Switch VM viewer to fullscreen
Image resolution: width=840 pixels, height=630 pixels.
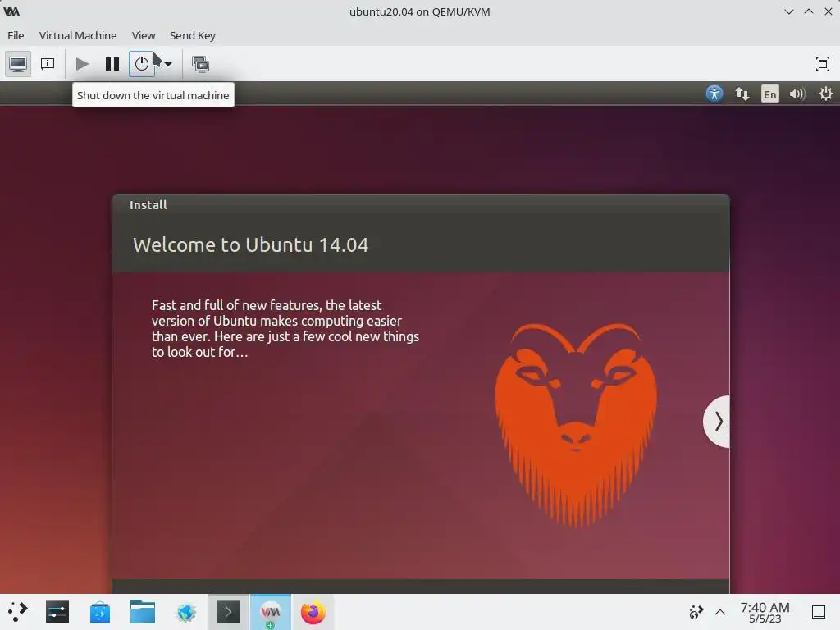pyautogui.click(x=822, y=64)
